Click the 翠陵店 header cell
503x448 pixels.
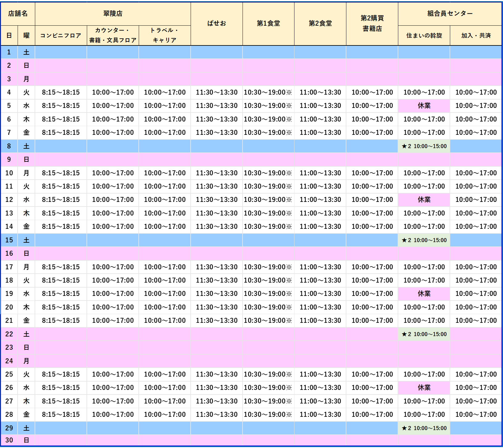[113, 14]
